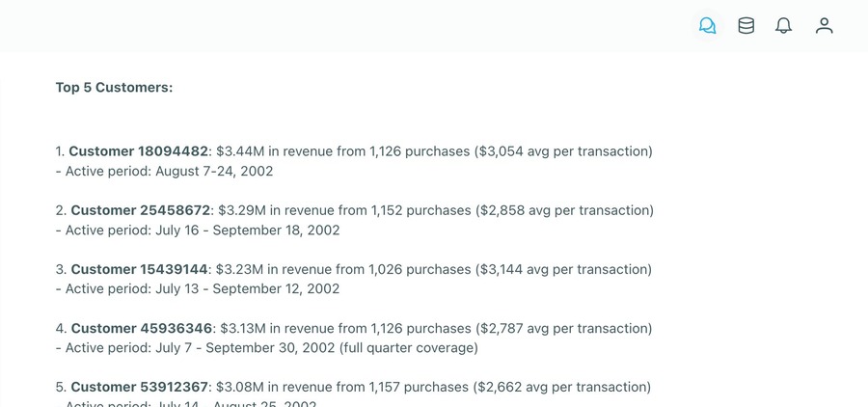Open the user profile icon
Viewport: 868px width, 407px height.
824,26
